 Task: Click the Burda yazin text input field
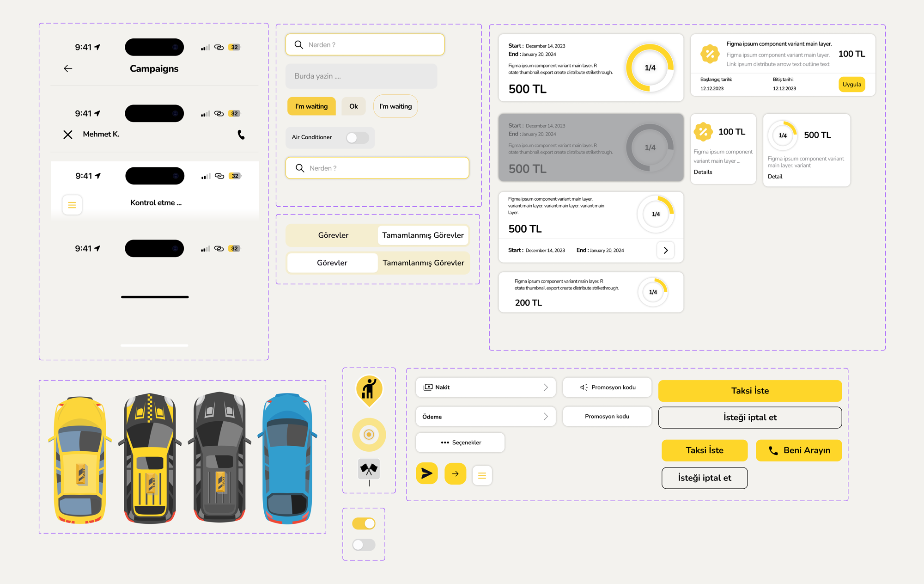(361, 76)
